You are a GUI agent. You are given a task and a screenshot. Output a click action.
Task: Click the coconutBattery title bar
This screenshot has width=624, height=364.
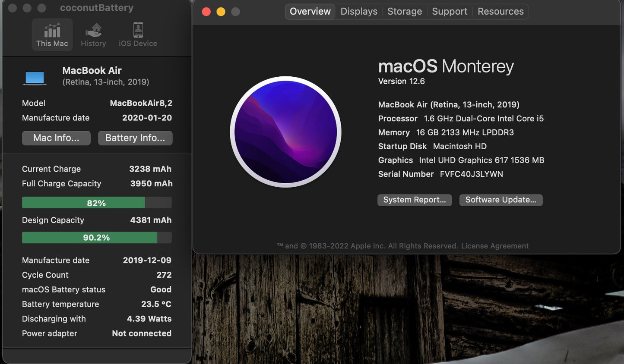(96, 7)
